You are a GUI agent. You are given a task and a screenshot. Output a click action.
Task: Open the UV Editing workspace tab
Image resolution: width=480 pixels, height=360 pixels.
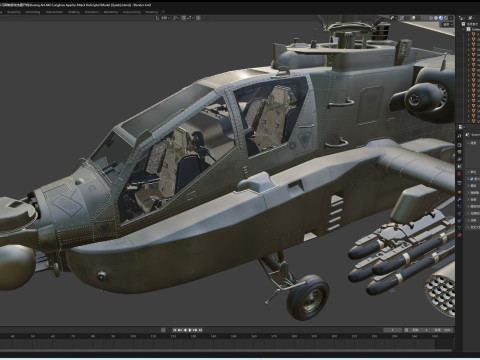point(32,12)
